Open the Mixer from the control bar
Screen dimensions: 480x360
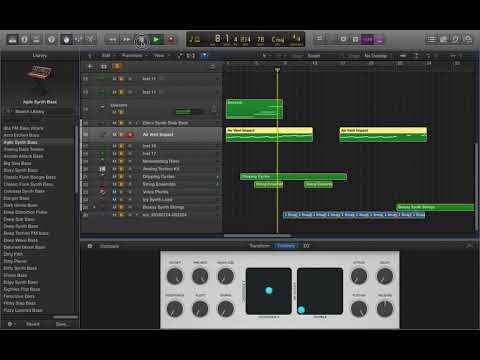(x=78, y=40)
